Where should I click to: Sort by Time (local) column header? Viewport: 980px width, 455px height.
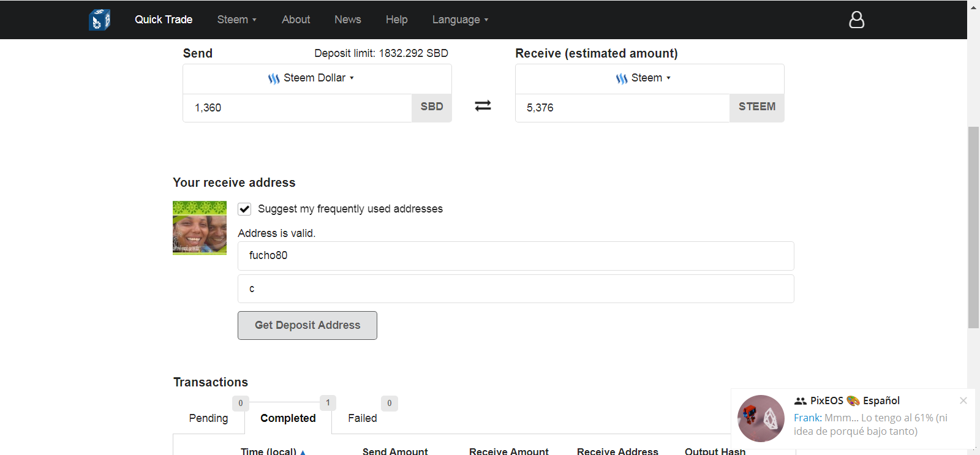[273, 451]
